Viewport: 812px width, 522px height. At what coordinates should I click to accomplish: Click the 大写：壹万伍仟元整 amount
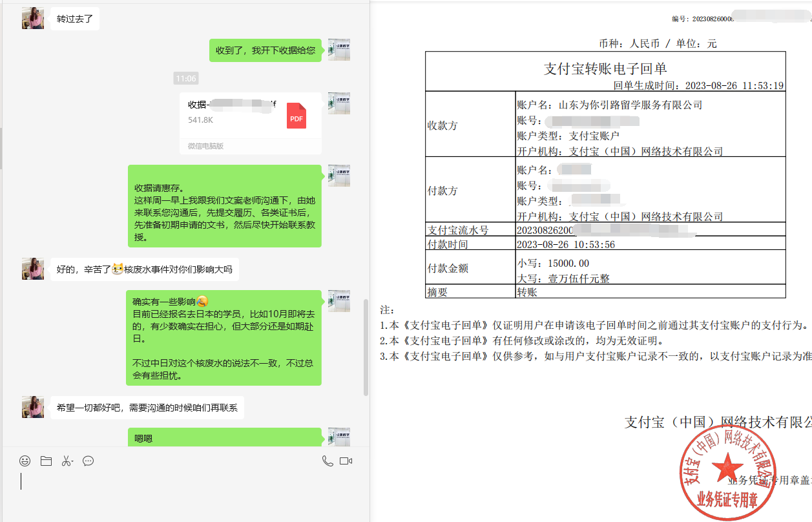click(x=563, y=278)
